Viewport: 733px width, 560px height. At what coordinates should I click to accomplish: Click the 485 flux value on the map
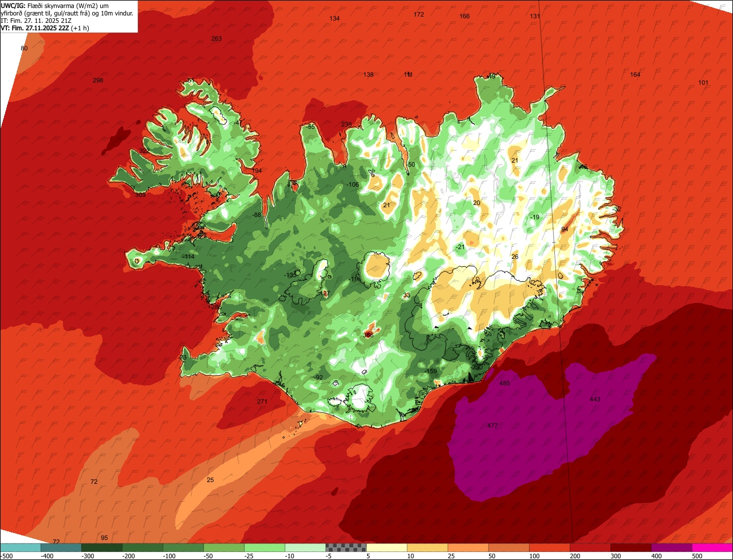click(x=505, y=383)
